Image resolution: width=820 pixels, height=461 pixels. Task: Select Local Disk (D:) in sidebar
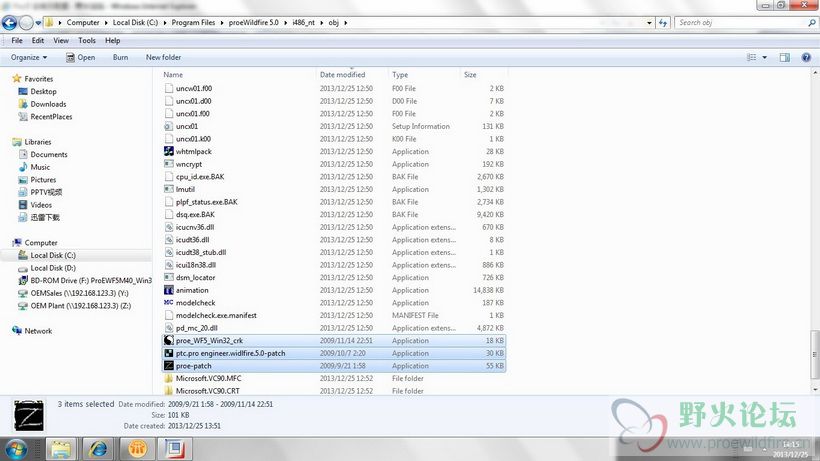point(53,268)
